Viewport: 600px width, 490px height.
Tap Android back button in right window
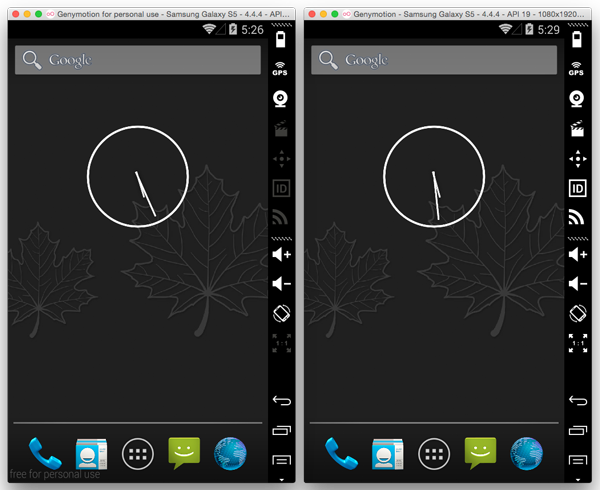[x=578, y=400]
